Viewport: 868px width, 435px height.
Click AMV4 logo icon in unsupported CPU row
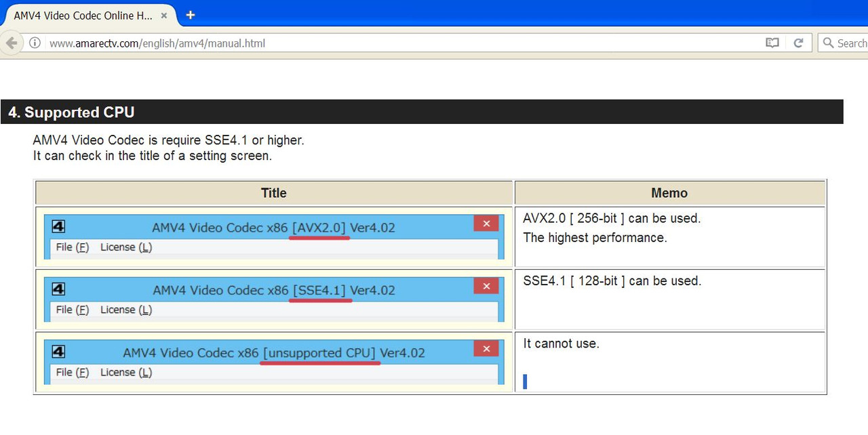[58, 352]
